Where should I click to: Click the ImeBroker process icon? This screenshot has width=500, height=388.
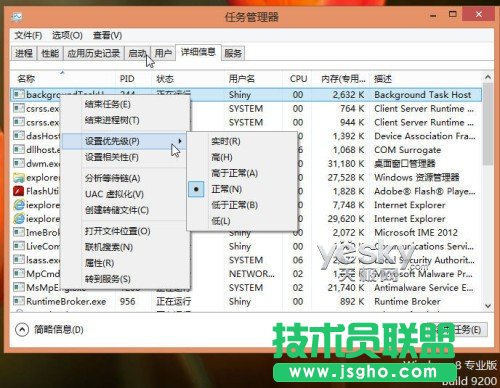coord(19,232)
